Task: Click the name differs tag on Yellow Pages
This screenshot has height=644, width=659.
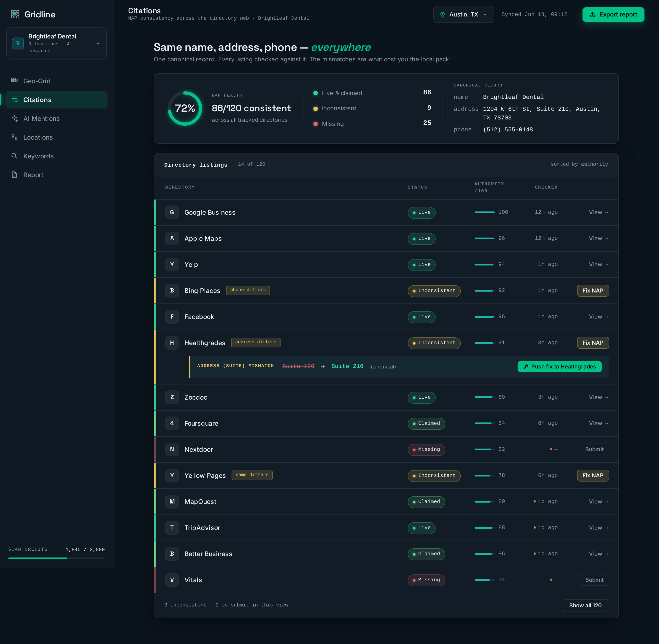Action: click(x=252, y=475)
